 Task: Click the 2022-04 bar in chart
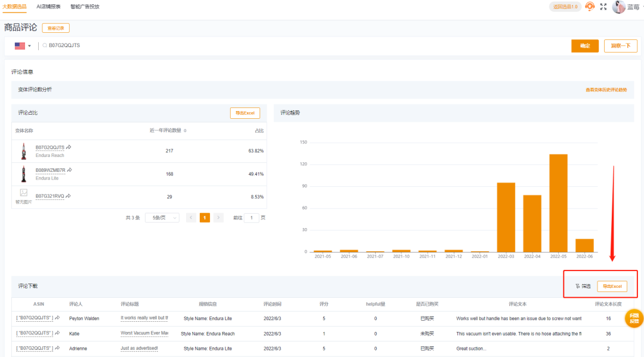[532, 223]
